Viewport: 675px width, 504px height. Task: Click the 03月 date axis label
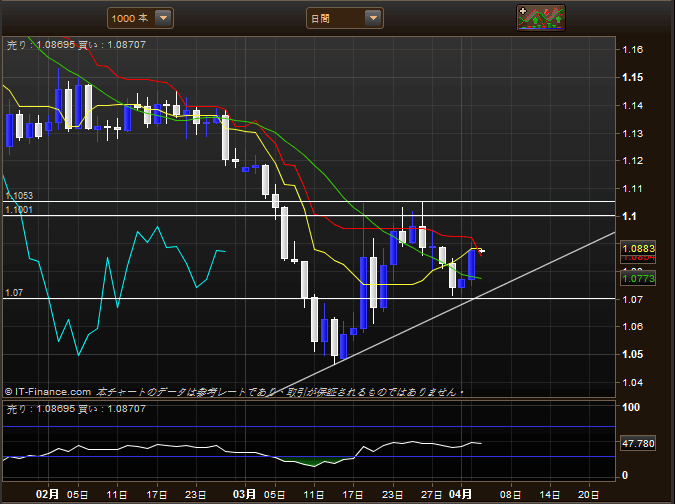coord(244,494)
